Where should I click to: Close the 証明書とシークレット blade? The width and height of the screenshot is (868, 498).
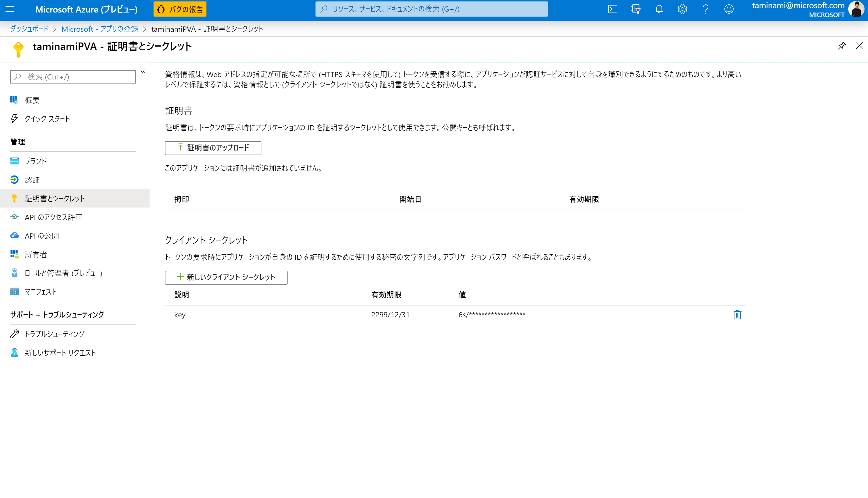point(859,46)
